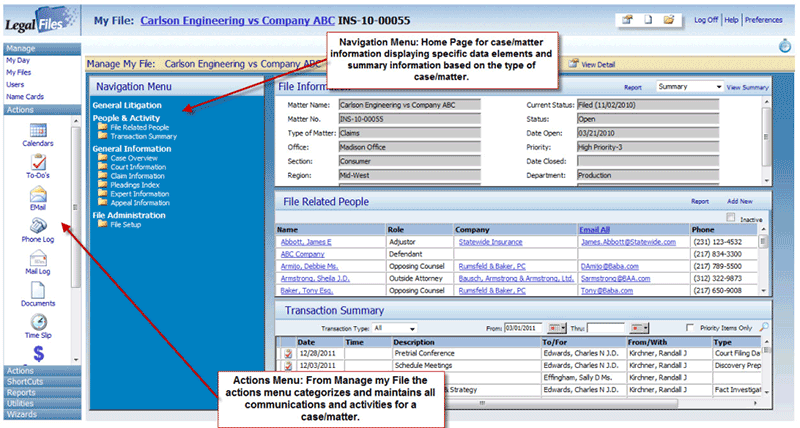Open the To-Do's checklist icon

[x=38, y=162]
